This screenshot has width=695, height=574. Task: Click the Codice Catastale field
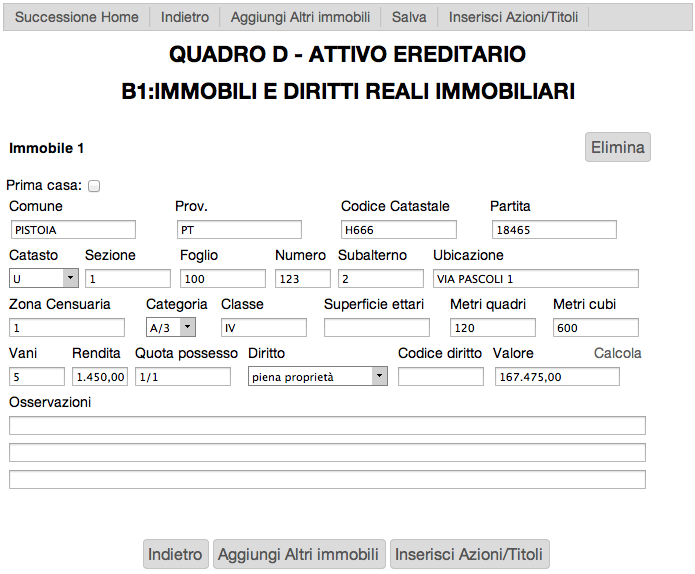[398, 230]
